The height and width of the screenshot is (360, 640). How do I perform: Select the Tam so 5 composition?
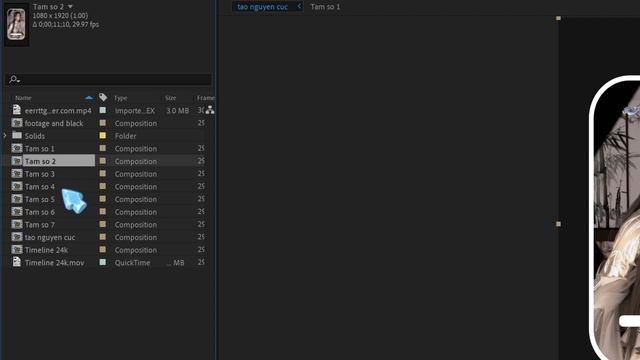tap(40, 199)
